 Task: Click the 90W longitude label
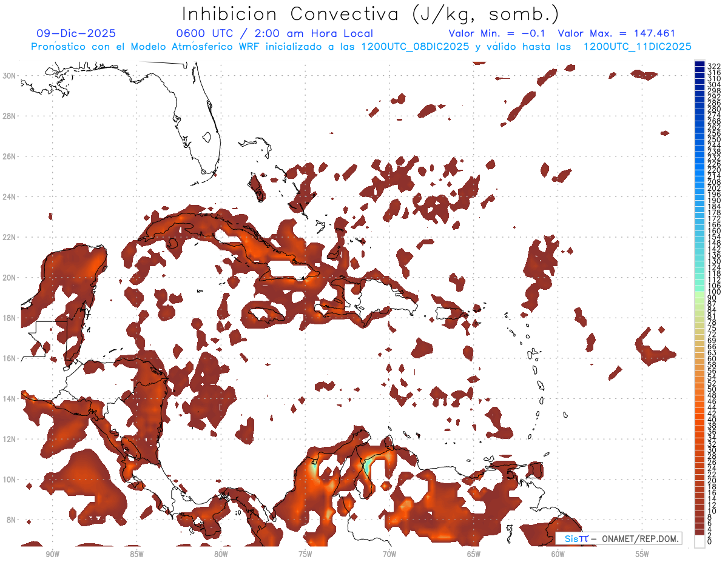point(52,554)
